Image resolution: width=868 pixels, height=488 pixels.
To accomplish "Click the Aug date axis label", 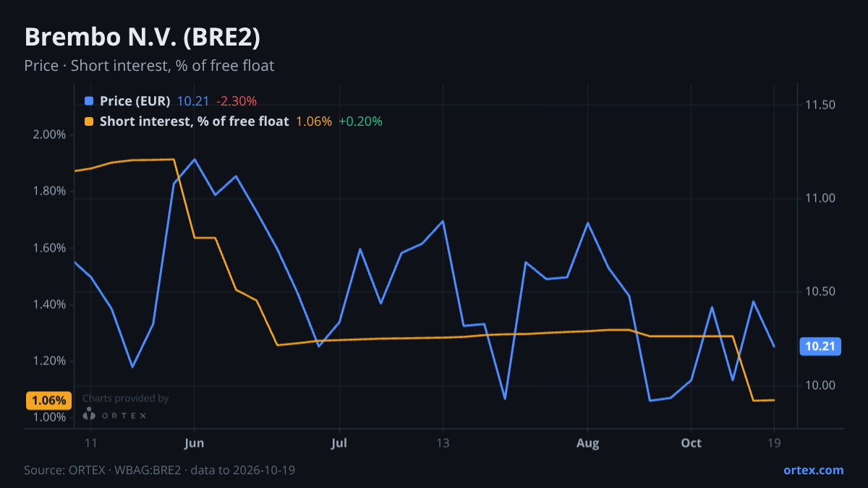I will pyautogui.click(x=588, y=443).
